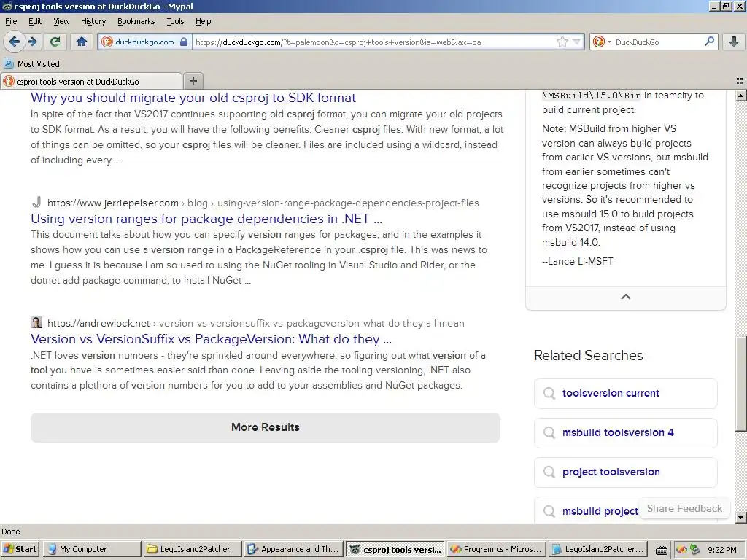Screen dimensions: 747x560
Task: Switch to Appearance and Themes taskbar window
Action: [x=293, y=549]
